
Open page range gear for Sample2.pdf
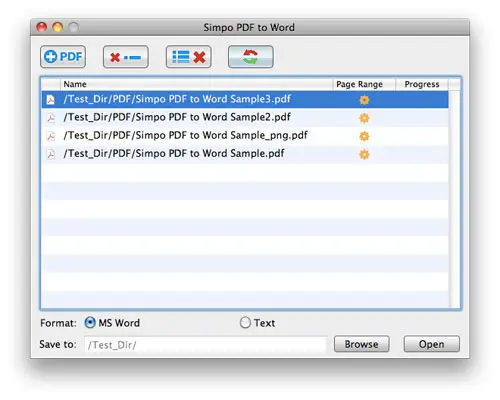coord(364,118)
